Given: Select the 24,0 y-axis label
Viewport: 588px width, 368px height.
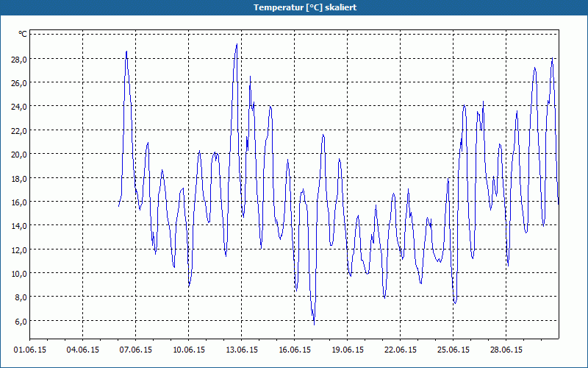Looking at the screenshot, I should [x=19, y=107].
